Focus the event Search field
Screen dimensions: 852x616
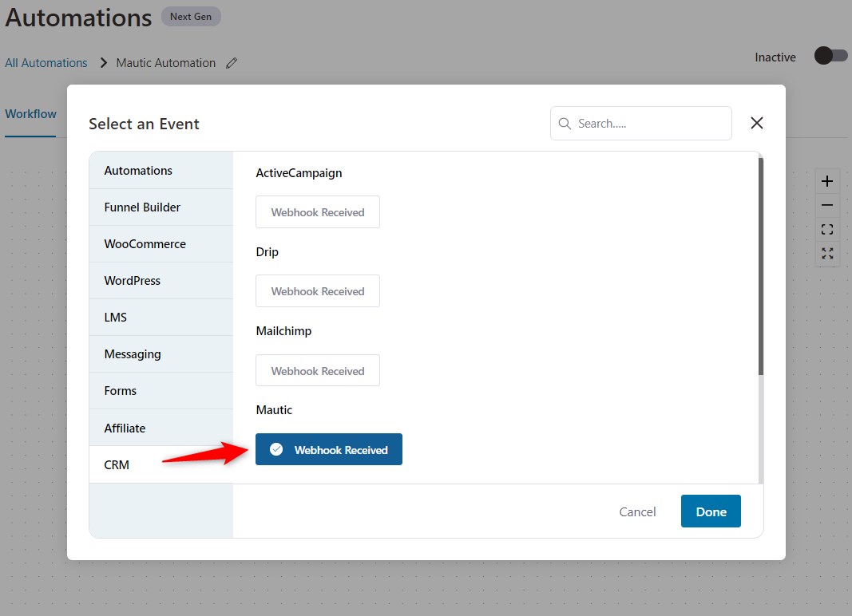pos(641,124)
